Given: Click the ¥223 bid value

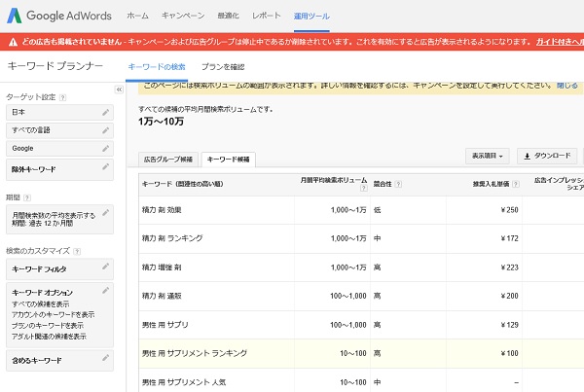Looking at the screenshot, I should pos(509,267).
